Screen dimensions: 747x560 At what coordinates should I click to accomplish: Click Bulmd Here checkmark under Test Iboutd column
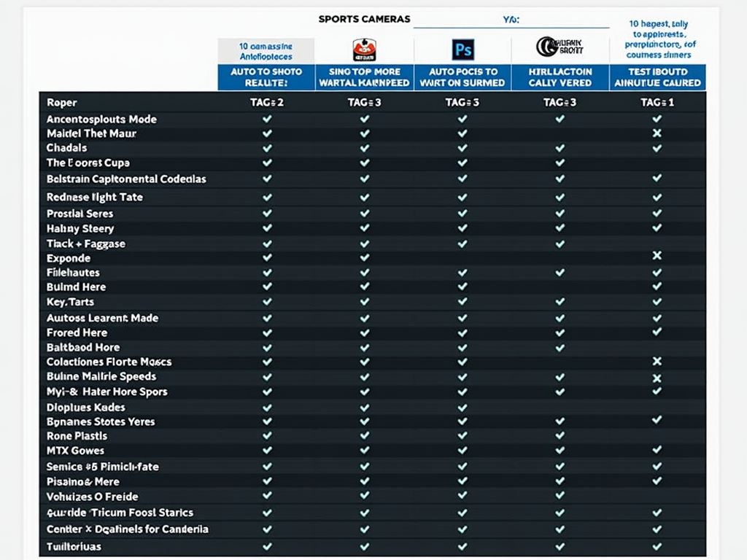point(657,286)
